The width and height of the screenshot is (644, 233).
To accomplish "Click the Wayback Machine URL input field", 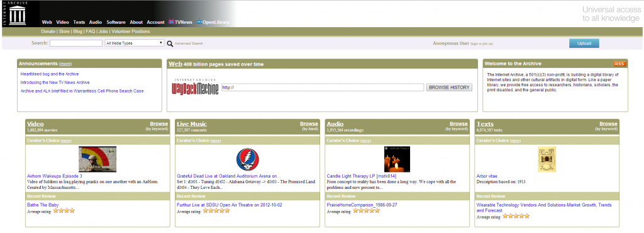I will click(322, 88).
